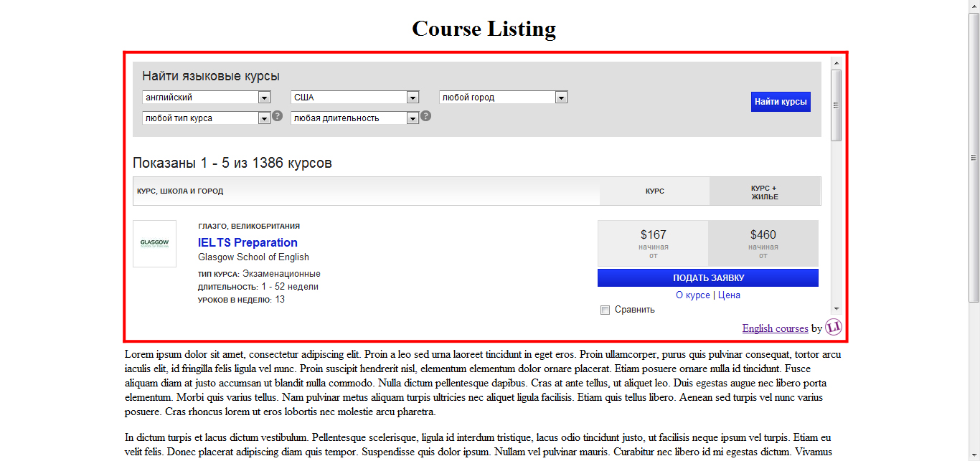Screen dimensions: 980x461
Task: Click help icon beside course type dropdown
Action: (277, 116)
